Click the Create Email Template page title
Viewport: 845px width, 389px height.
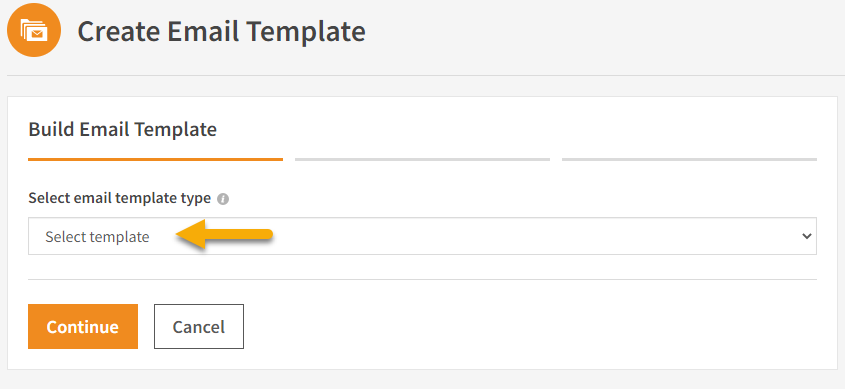[221, 31]
